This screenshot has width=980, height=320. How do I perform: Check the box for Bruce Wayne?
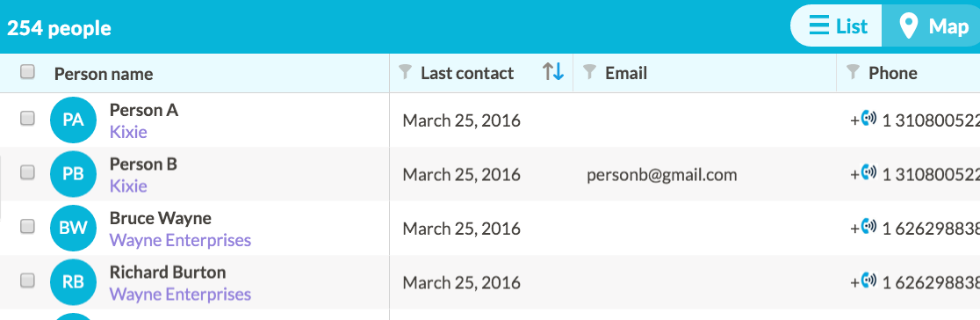pos(27,227)
